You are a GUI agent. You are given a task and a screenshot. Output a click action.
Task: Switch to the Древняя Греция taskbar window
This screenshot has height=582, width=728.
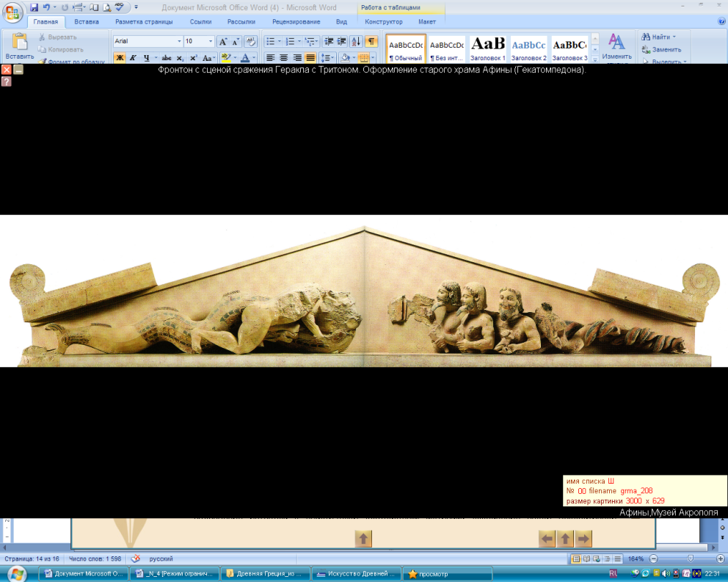pos(265,574)
